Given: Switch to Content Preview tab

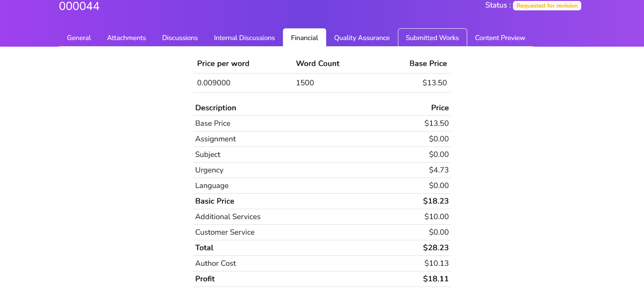Looking at the screenshot, I should [500, 38].
